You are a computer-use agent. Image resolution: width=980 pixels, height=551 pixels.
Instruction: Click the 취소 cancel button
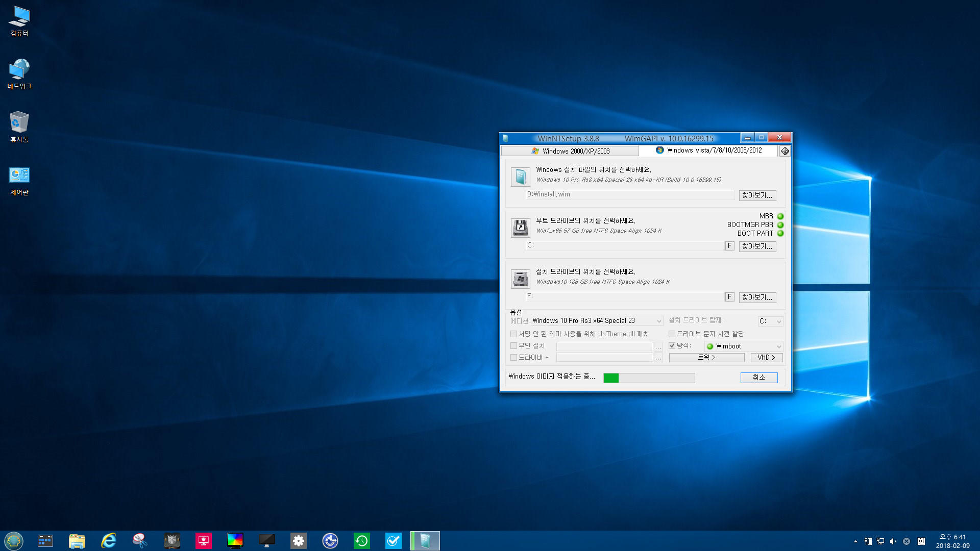pyautogui.click(x=759, y=378)
